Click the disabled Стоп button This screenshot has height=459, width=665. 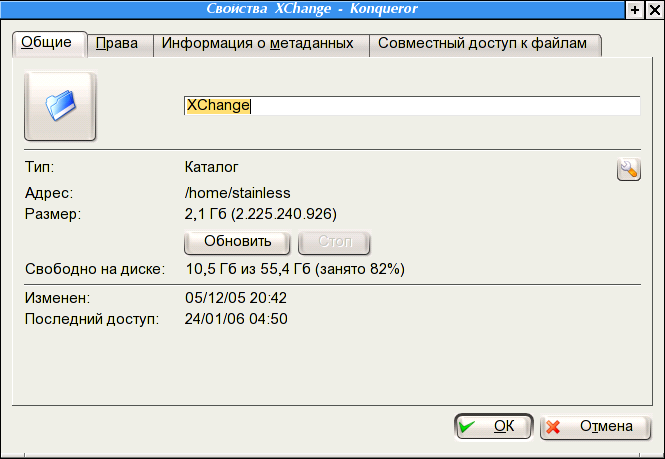[x=335, y=242]
